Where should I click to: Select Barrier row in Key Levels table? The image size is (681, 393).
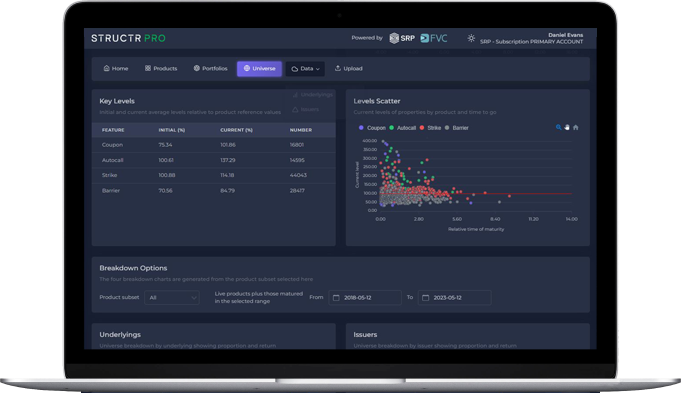[x=214, y=191]
